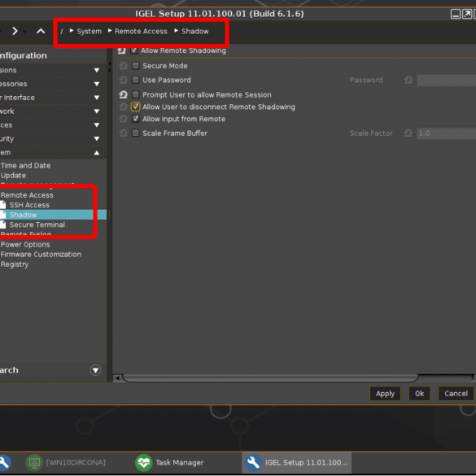This screenshot has width=476, height=476.
Task: Reset icon next to Password field
Action: 408,80
